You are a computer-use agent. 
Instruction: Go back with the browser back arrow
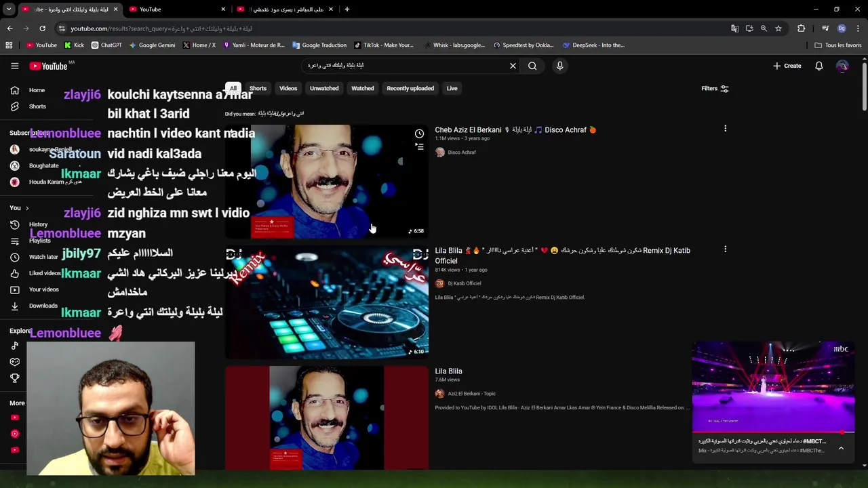tap(9, 28)
